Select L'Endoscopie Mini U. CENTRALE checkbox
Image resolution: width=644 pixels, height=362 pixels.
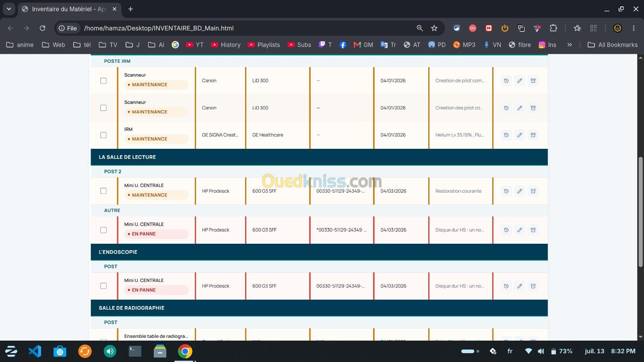(x=103, y=286)
